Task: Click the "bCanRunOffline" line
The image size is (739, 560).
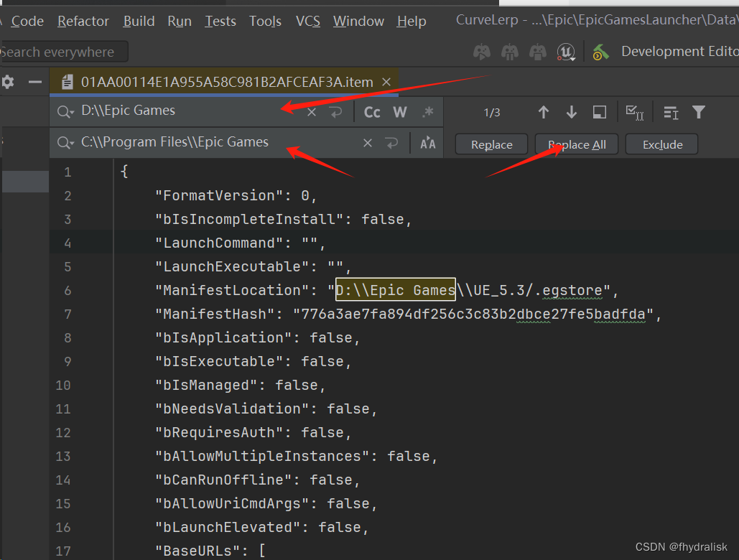Action: [x=257, y=480]
